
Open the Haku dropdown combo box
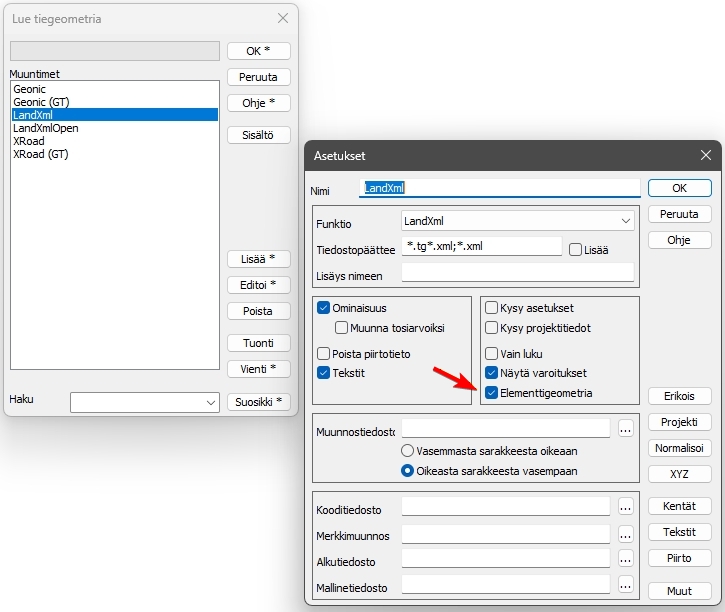[210, 402]
